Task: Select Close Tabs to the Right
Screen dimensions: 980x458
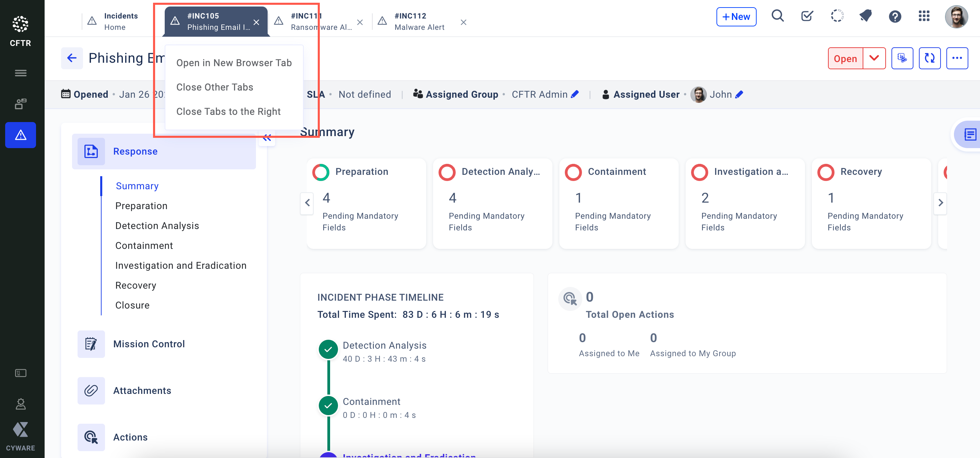Action: coord(228,111)
